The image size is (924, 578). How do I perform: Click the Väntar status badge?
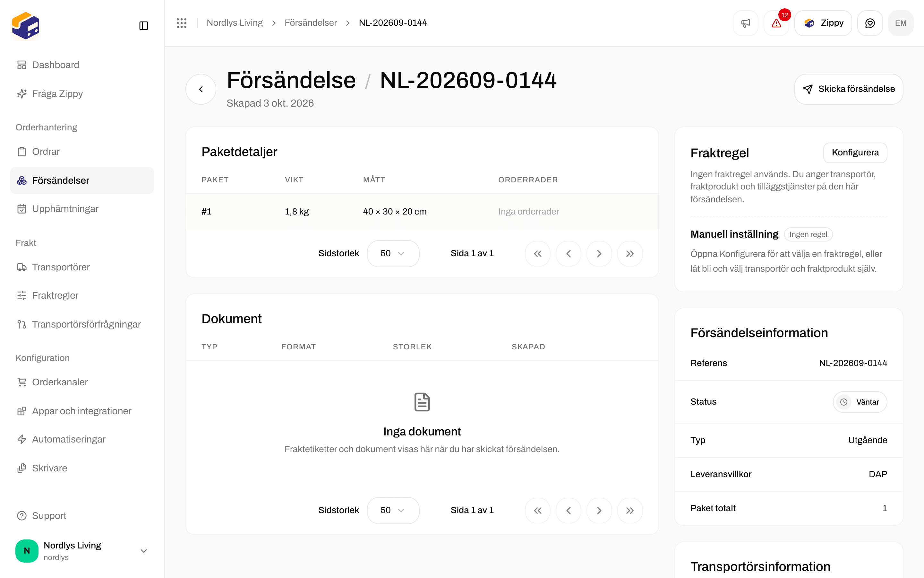point(860,402)
